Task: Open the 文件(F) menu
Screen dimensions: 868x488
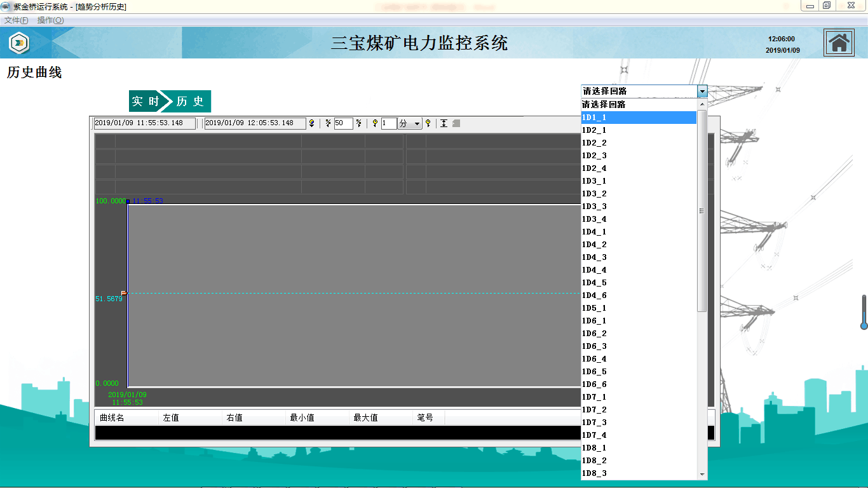Action: tap(17, 20)
